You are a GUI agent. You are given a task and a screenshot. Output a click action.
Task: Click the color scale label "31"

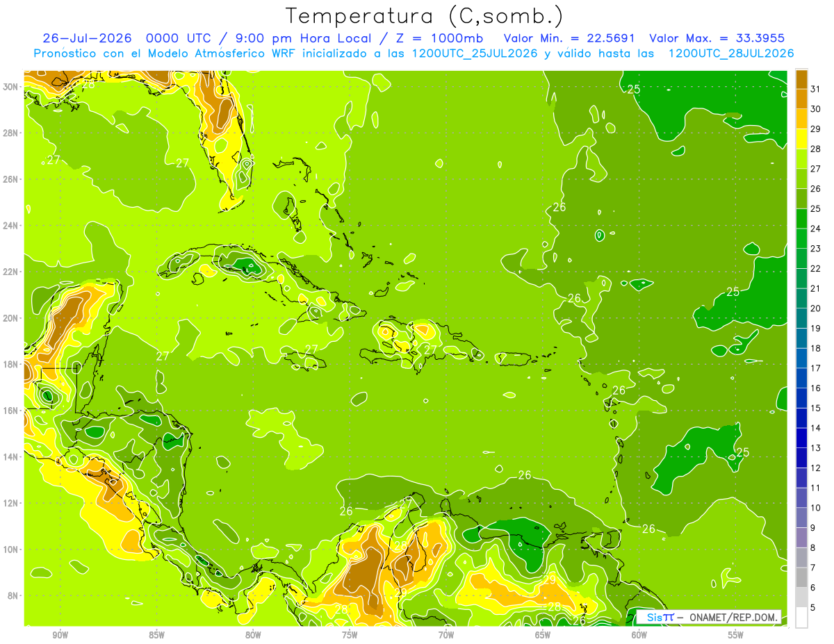[816, 89]
